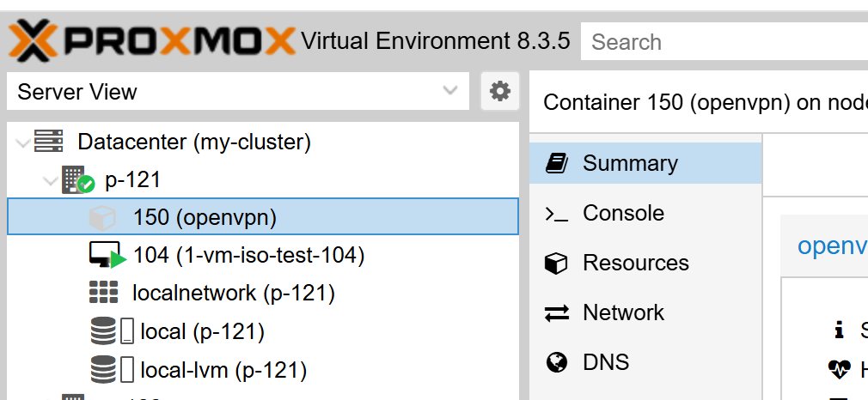
Task: Open the DNS tab
Action: [645, 362]
